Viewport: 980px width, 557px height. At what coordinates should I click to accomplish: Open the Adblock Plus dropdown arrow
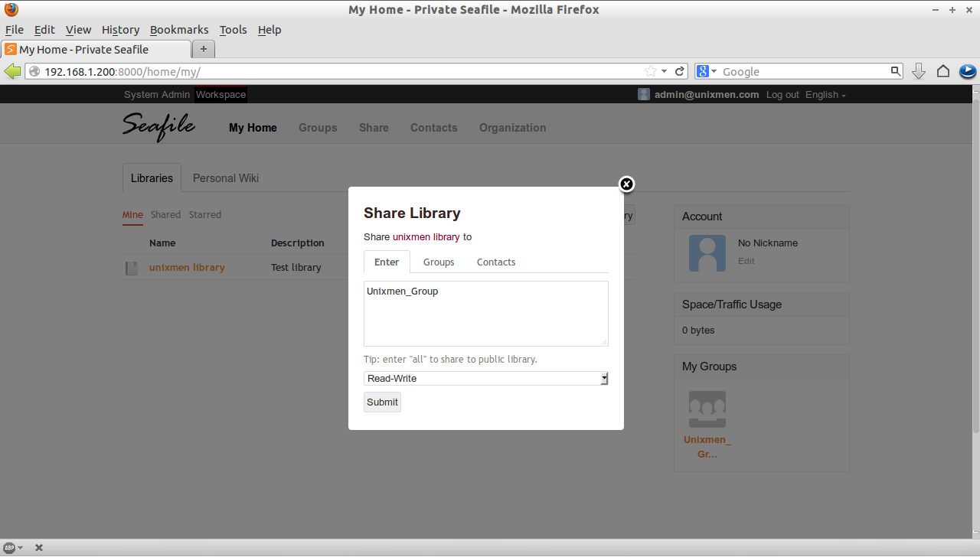coord(21,548)
